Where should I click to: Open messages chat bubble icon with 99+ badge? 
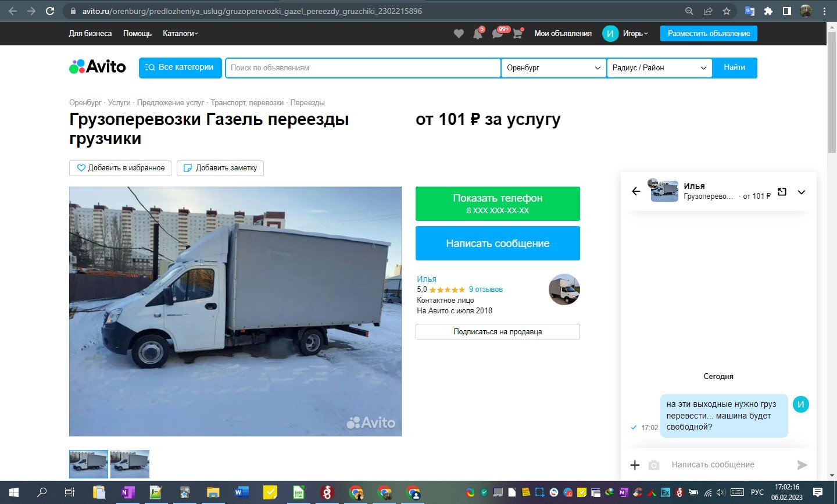pyautogui.click(x=498, y=34)
